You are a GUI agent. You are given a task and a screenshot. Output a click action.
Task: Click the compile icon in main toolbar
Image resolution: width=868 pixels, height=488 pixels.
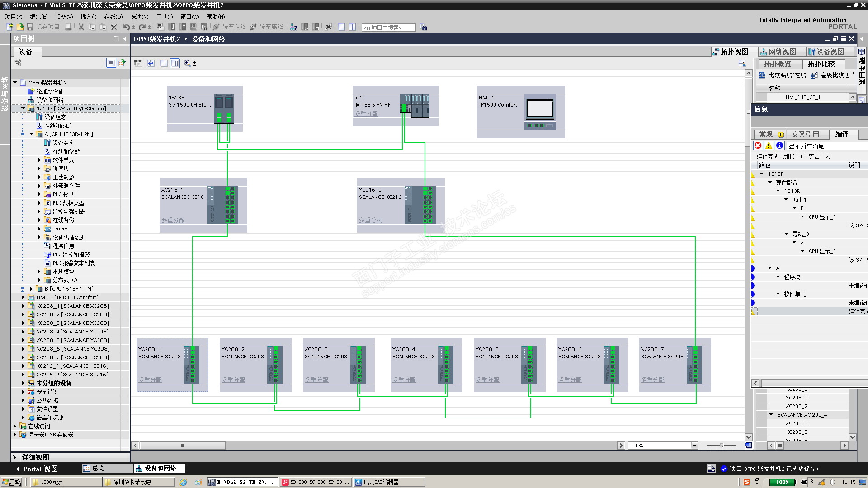click(161, 27)
